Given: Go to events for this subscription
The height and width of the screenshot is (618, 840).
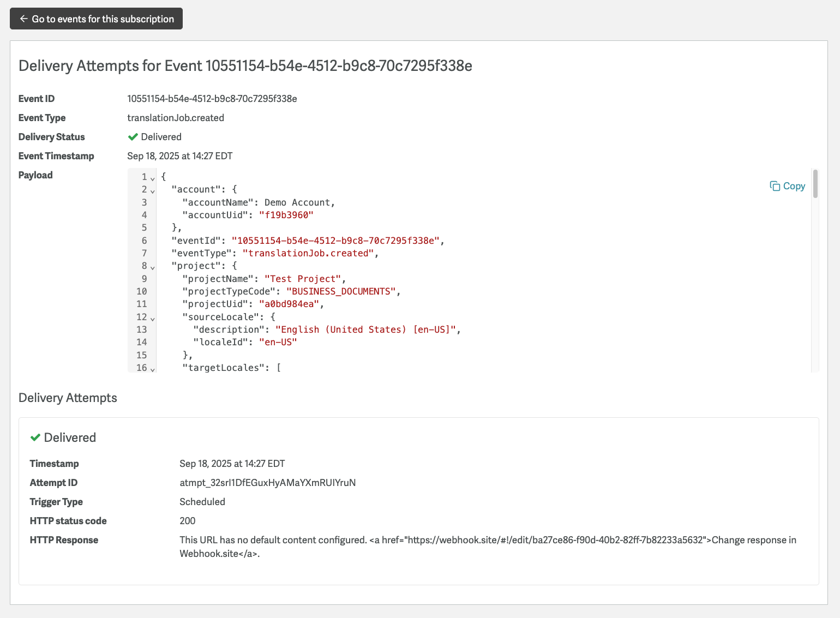Looking at the screenshot, I should point(96,19).
